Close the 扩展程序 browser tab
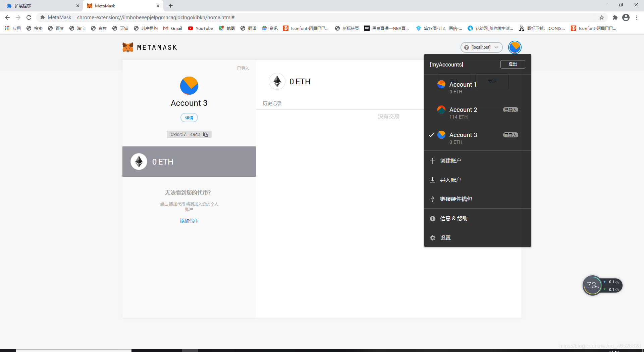 (77, 6)
